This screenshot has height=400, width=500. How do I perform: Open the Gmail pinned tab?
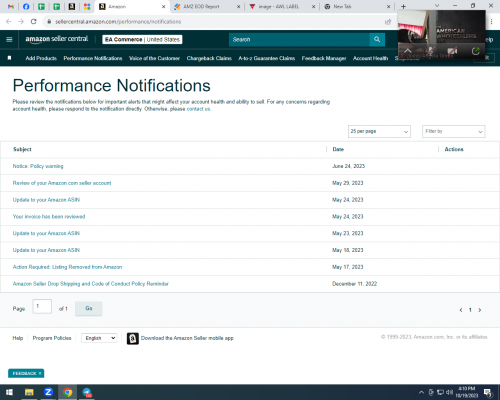(x=11, y=6)
